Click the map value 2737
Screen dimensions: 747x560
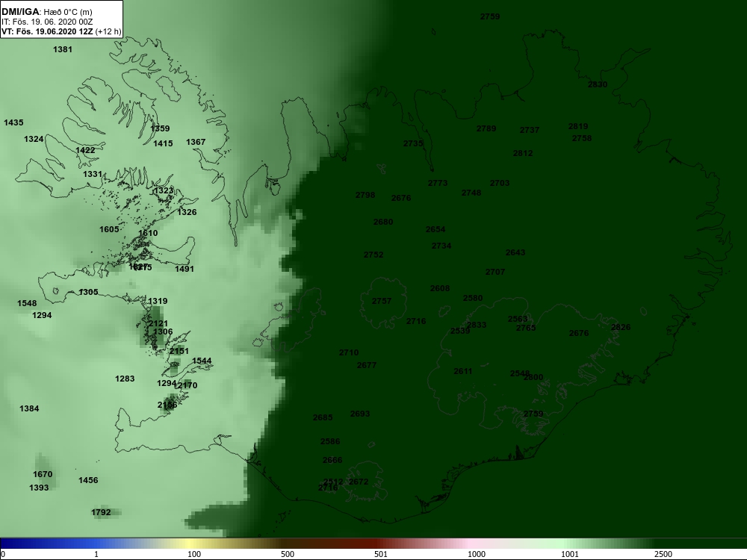(530, 130)
